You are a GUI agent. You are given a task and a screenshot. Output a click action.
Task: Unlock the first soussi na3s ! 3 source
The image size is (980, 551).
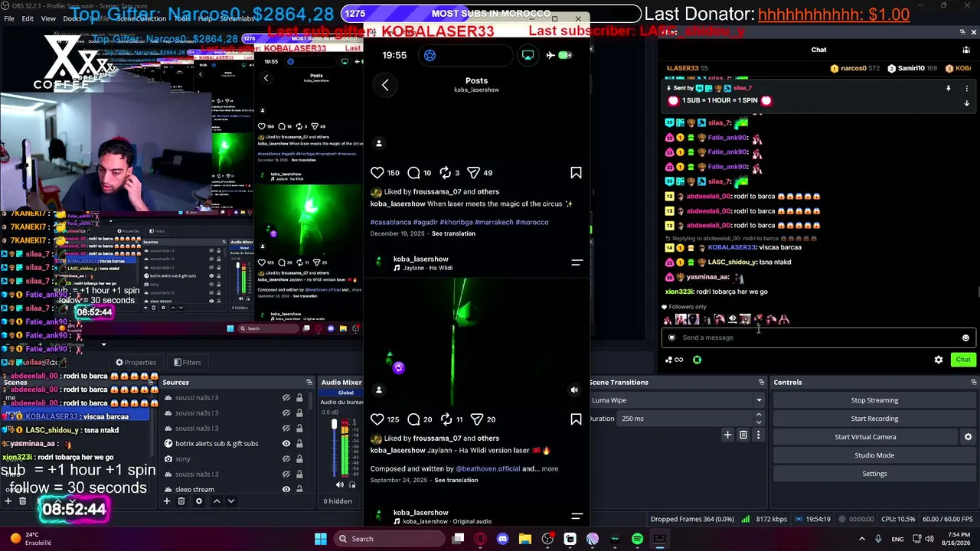(x=299, y=398)
